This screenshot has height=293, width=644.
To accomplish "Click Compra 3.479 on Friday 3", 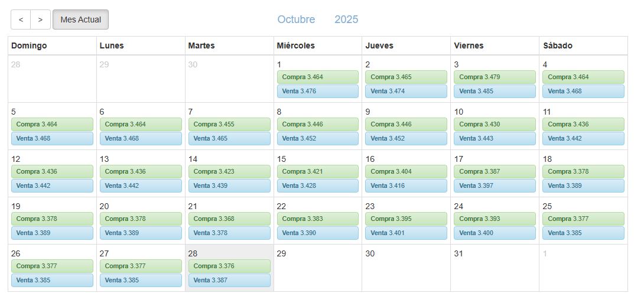I will (495, 77).
